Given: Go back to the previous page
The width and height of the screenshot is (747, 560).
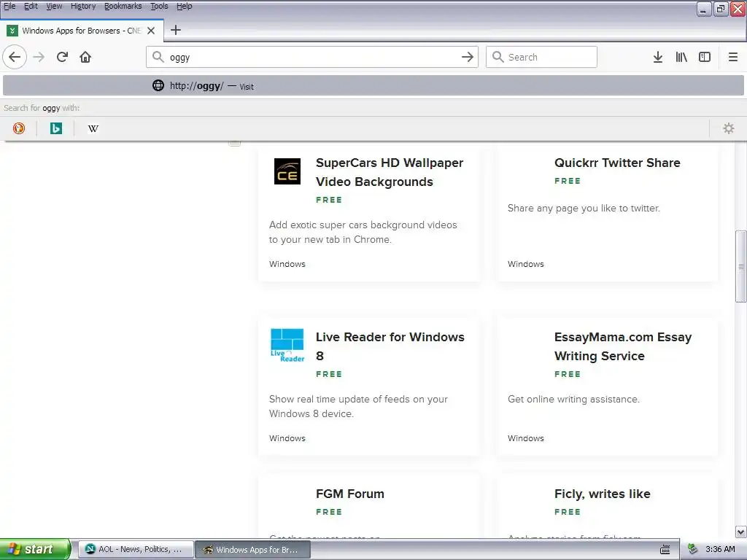Looking at the screenshot, I should coord(15,57).
